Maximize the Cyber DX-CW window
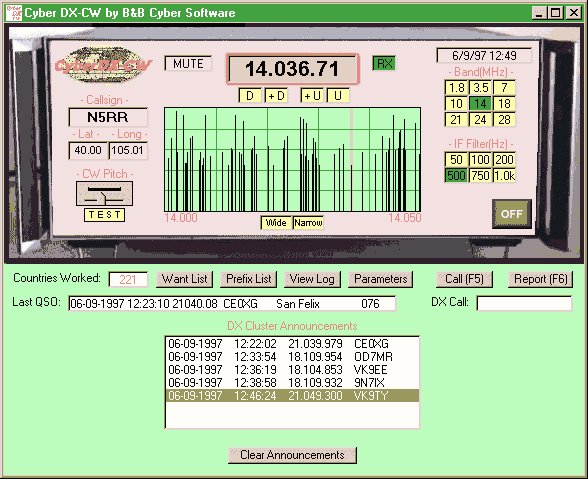This screenshot has width=588, height=479. [555, 13]
